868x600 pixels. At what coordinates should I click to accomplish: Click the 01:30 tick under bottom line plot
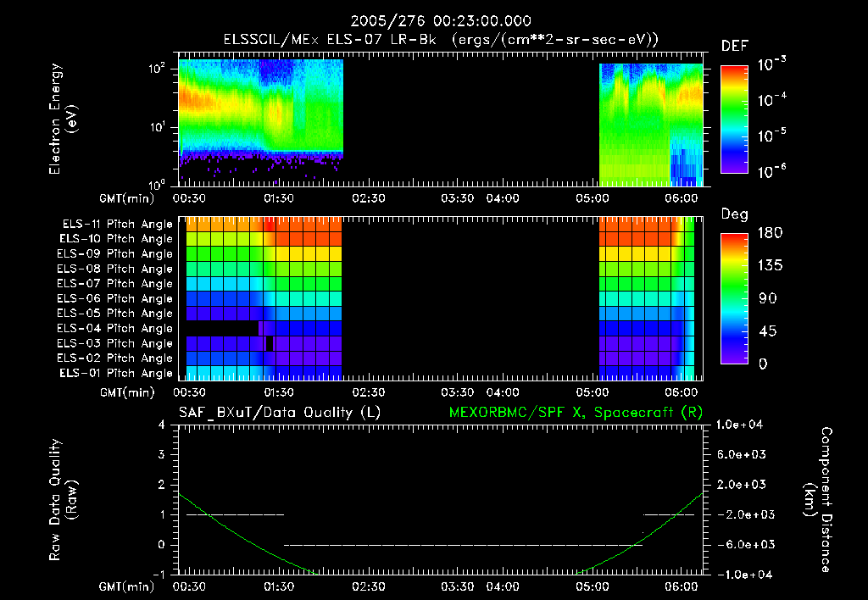pyautogui.click(x=278, y=586)
